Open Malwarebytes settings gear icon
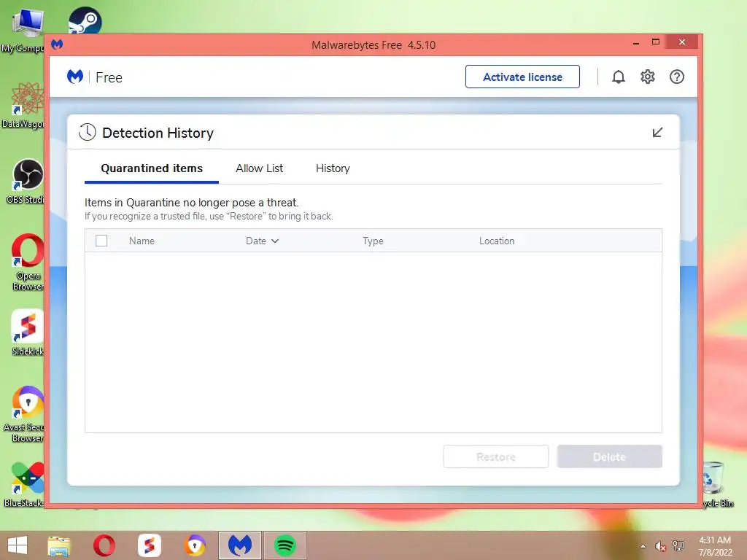The image size is (747, 560). 648,77
